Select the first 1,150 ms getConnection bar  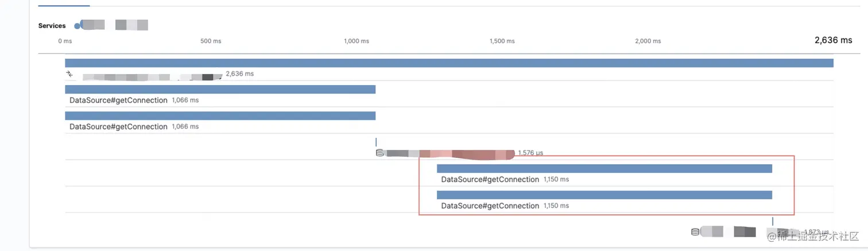pyautogui.click(x=604, y=169)
